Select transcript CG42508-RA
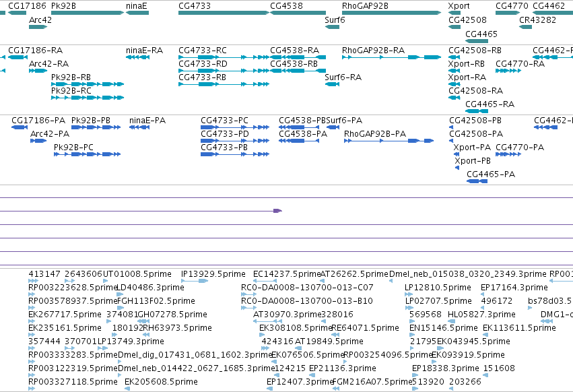Viewport: 573px width, 392px height. click(x=475, y=91)
